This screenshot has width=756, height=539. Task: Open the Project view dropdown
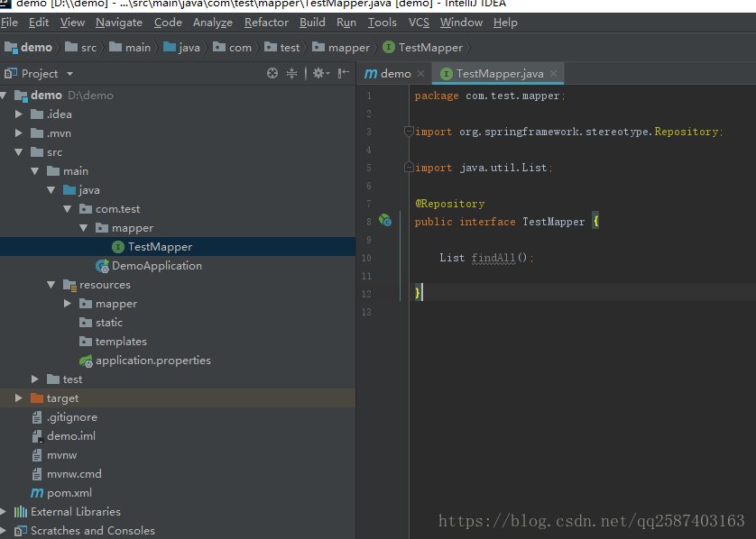click(69, 74)
